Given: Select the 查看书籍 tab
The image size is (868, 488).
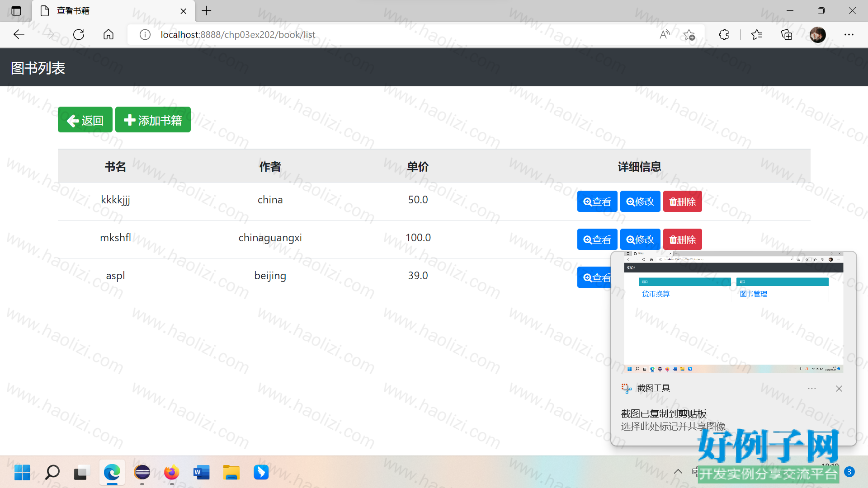Looking at the screenshot, I should tap(113, 11).
